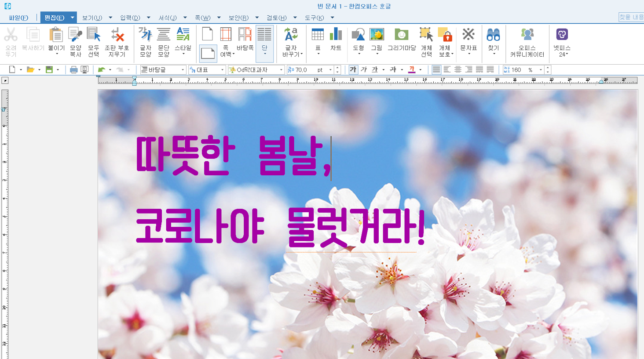Image resolution: width=644 pixels, height=359 pixels.
Task: Open the 160 % line spacing dropdown
Action: click(523, 69)
